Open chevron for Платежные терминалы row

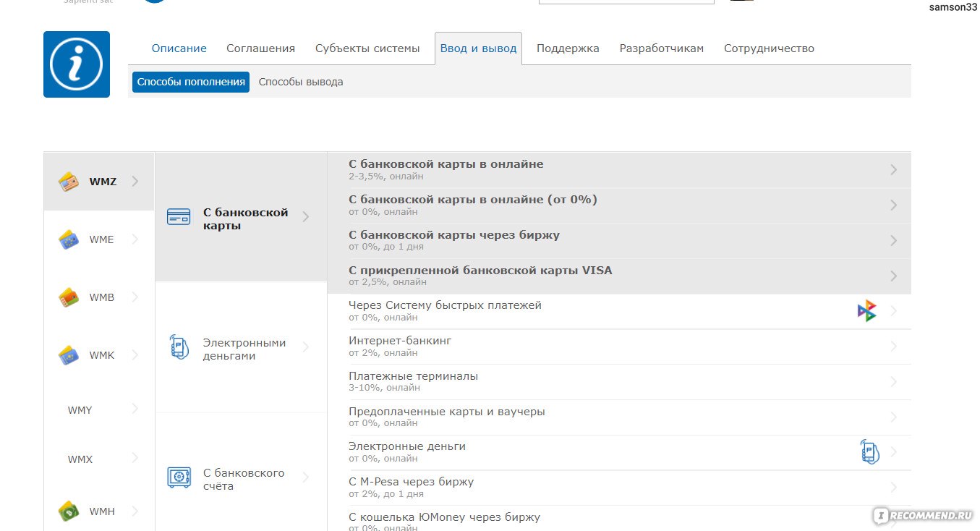(894, 382)
